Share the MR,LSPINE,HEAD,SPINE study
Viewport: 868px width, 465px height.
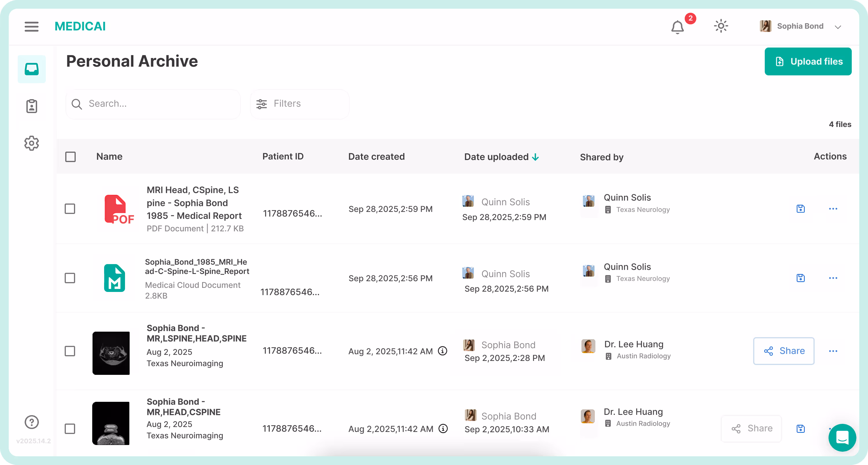[x=783, y=351]
